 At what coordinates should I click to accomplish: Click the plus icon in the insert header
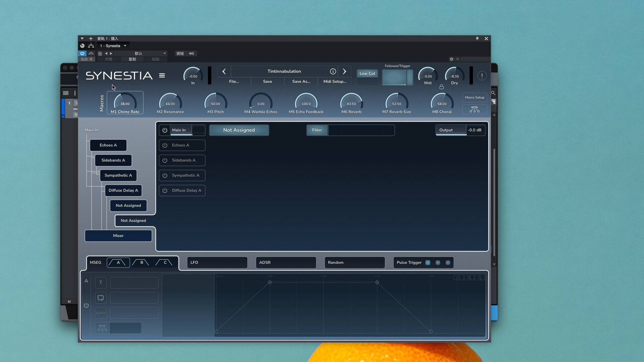pyautogui.click(x=91, y=39)
